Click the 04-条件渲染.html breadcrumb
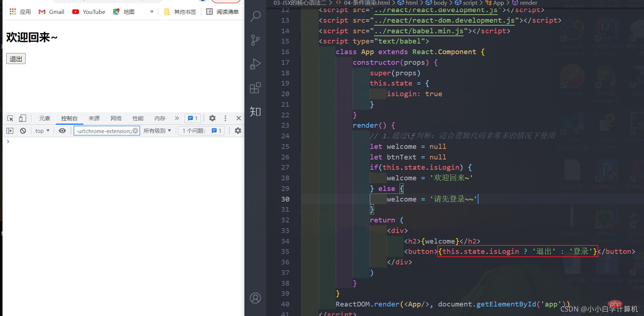The width and height of the screenshot is (644, 316). 363,3
